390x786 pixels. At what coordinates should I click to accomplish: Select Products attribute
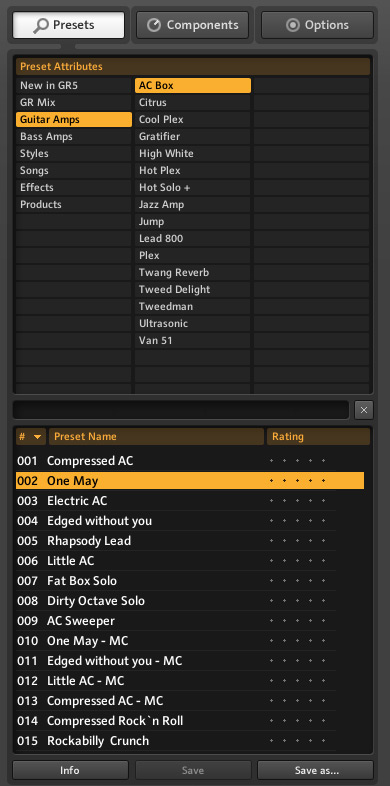74,205
